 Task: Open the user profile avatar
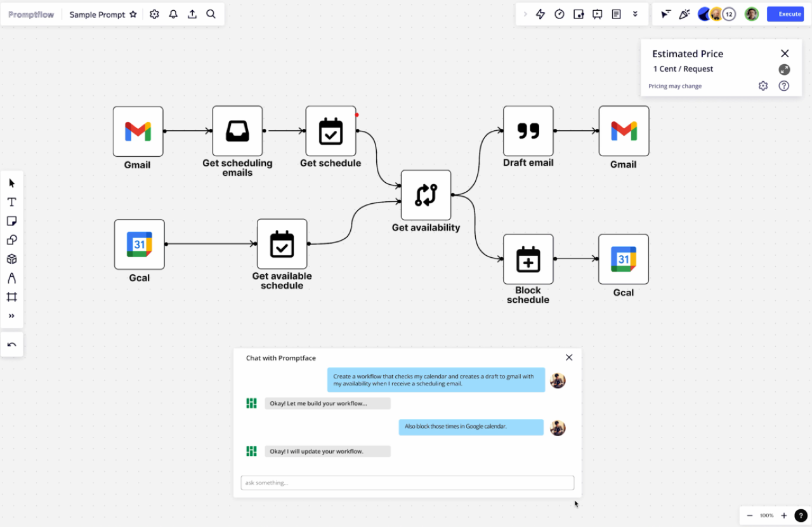tap(752, 14)
